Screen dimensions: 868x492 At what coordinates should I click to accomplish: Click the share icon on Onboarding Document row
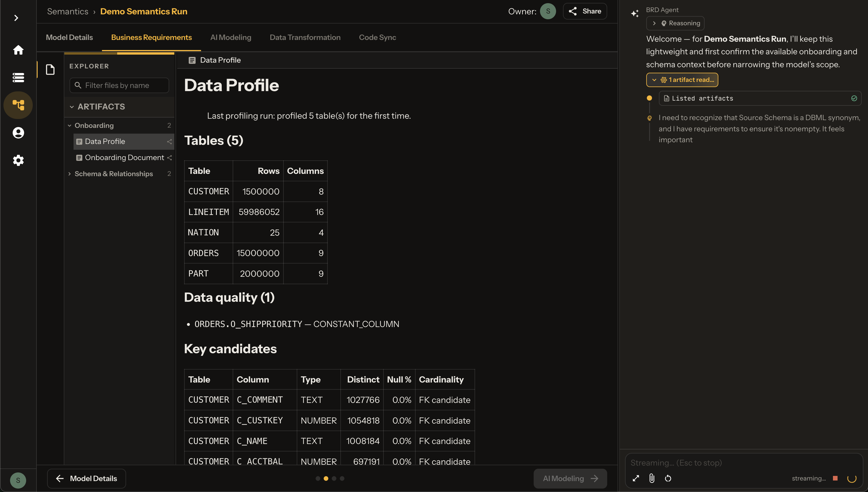[169, 157]
